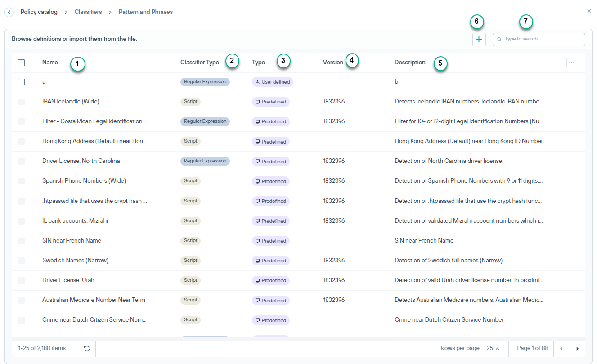Open the three-dot column options menu

[571, 63]
